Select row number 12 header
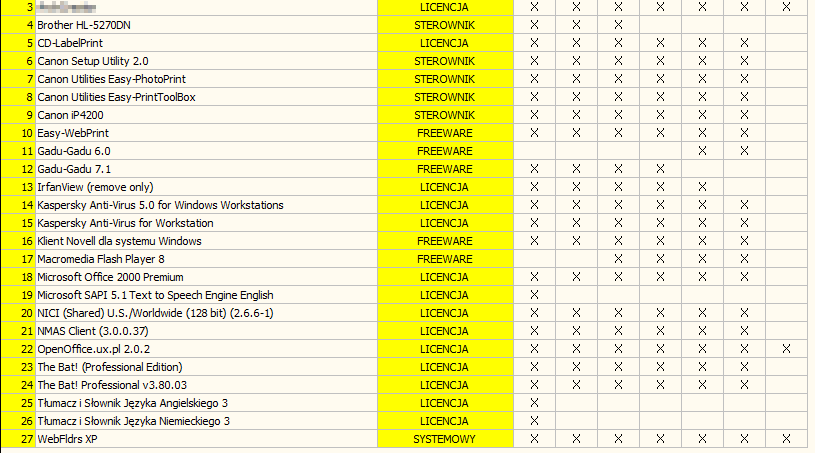Screen dimensions: 815x453 click(x=18, y=169)
